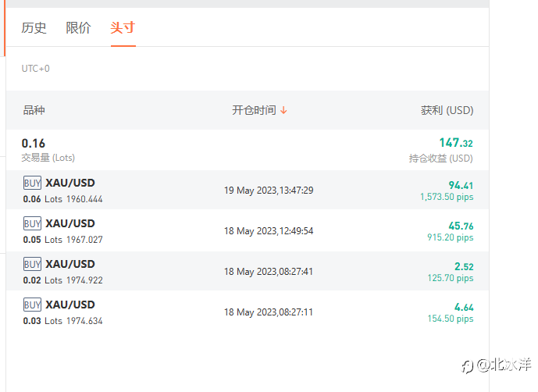Select the 头寸 tab
The image size is (538, 392).
tap(123, 28)
